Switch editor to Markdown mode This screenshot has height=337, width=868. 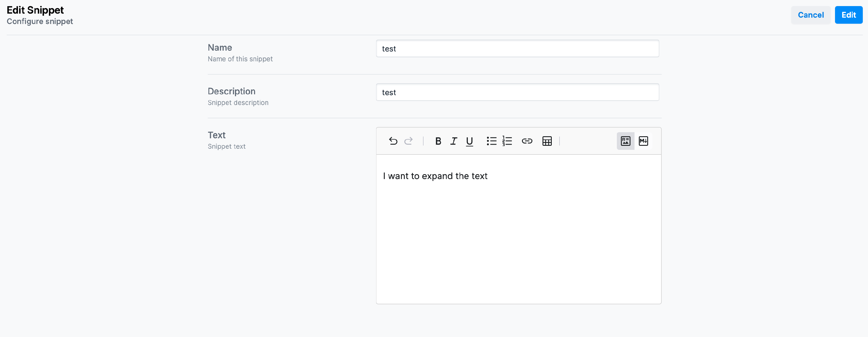(x=643, y=141)
